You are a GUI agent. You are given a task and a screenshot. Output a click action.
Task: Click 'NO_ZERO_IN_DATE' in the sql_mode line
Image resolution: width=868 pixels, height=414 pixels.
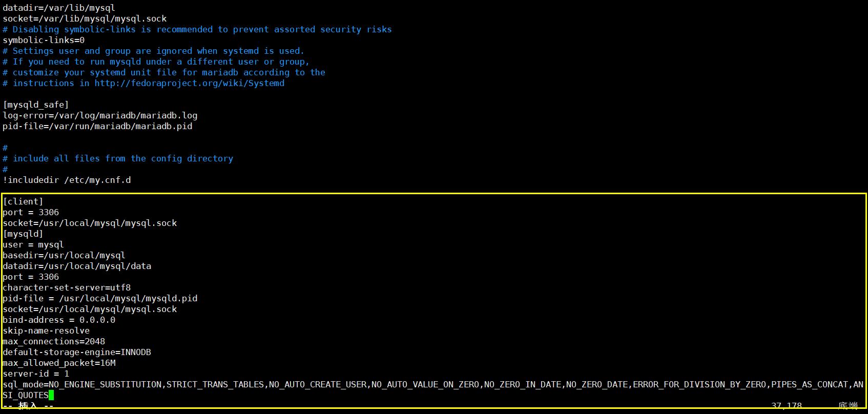(523, 384)
